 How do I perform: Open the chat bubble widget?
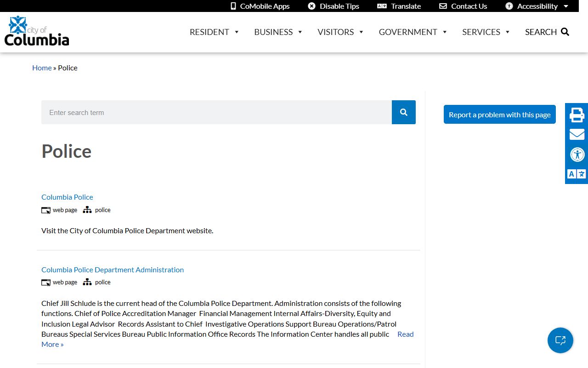click(560, 340)
